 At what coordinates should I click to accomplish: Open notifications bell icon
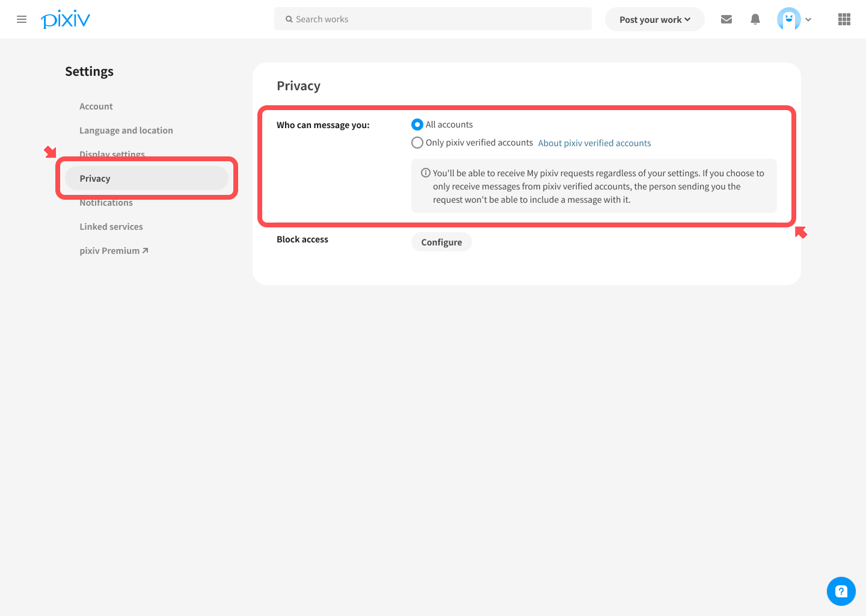755,19
